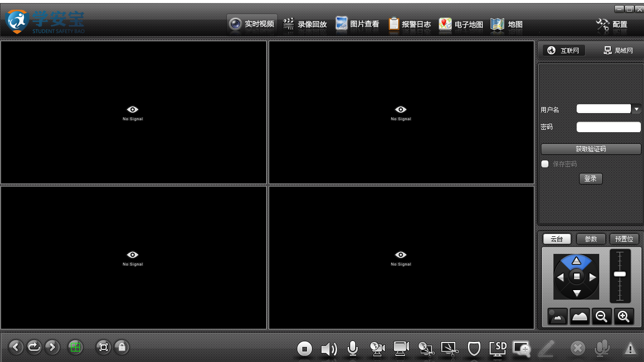Viewport: 644px width, 362px height.
Task: Open the 报警日志 tab
Action: 410,24
